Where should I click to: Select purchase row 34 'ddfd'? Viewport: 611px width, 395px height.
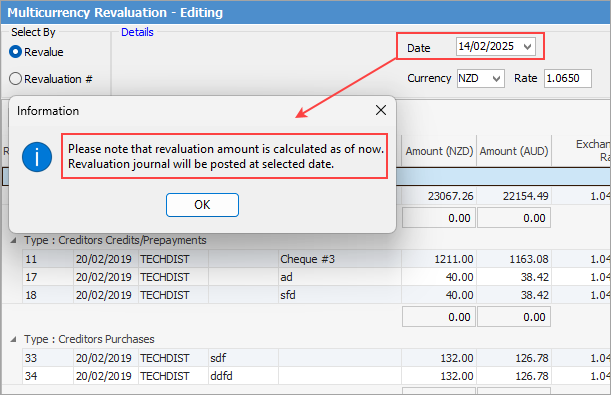[x=316, y=376]
